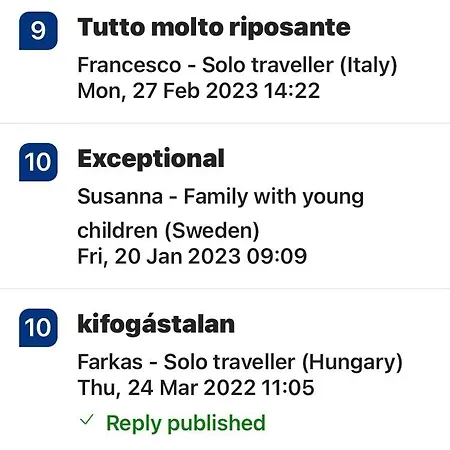The height and width of the screenshot is (450, 450).
Task: Select Farkas - Solo traveller (Hungary) line
Action: point(240,362)
